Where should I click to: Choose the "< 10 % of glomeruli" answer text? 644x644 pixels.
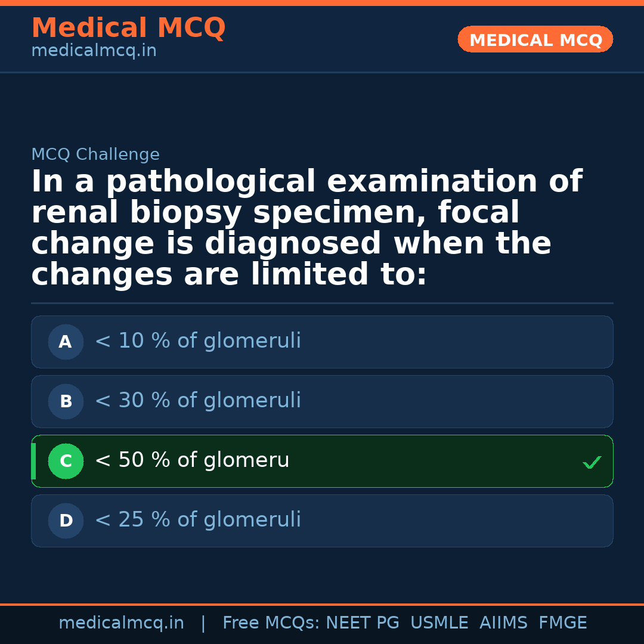pyautogui.click(x=197, y=341)
